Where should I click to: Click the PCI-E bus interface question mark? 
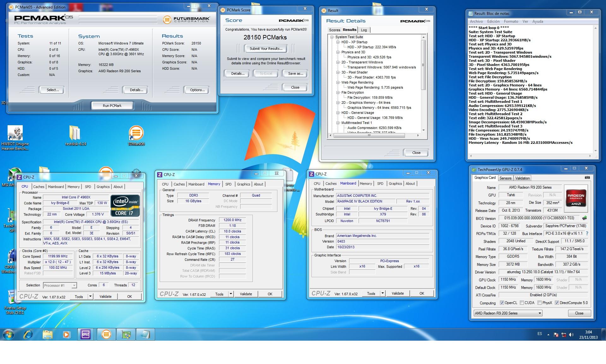pos(587,233)
